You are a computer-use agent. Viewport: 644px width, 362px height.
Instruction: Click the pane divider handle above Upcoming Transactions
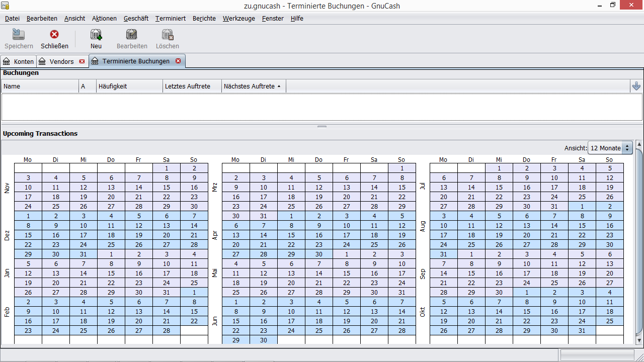coord(322,127)
